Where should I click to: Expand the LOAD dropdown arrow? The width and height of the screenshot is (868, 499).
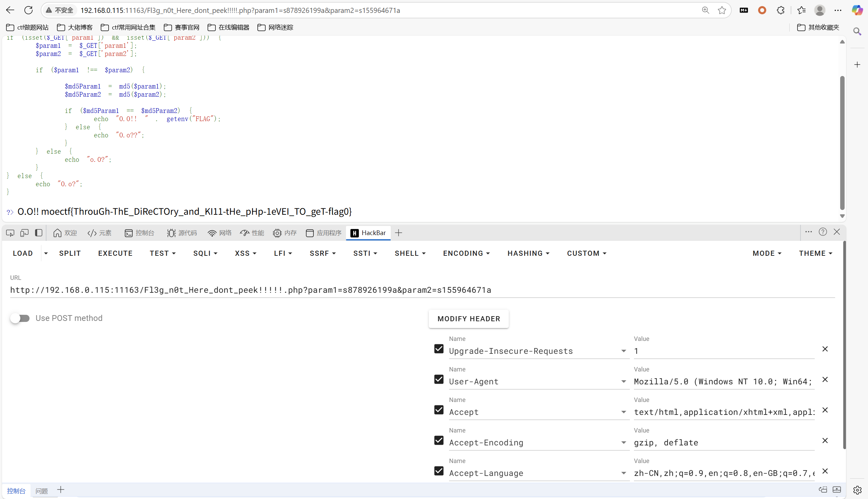click(x=46, y=253)
